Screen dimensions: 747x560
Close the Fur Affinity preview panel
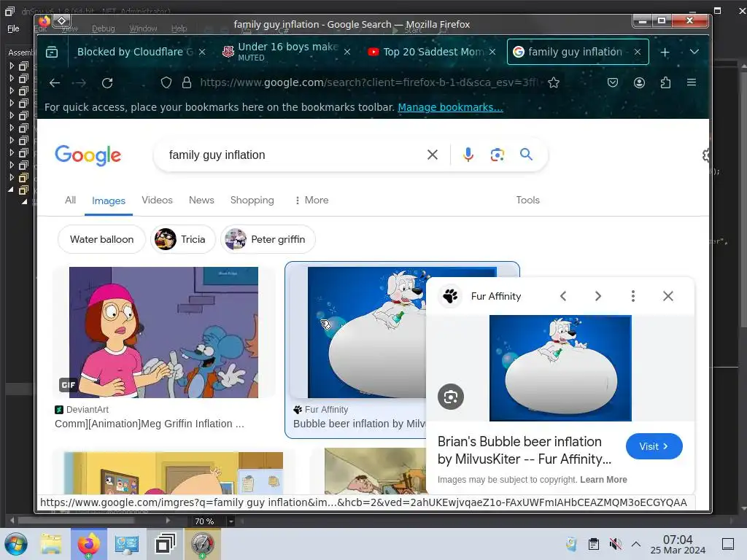point(668,296)
